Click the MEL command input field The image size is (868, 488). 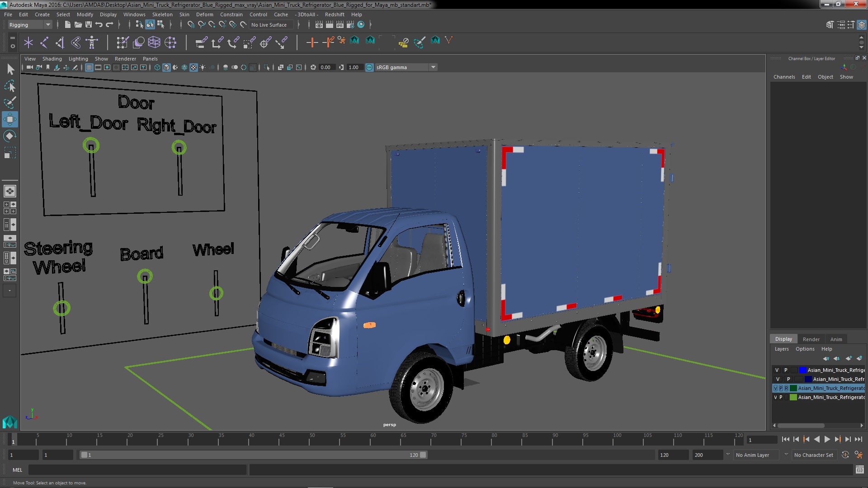pyautogui.click(x=138, y=470)
